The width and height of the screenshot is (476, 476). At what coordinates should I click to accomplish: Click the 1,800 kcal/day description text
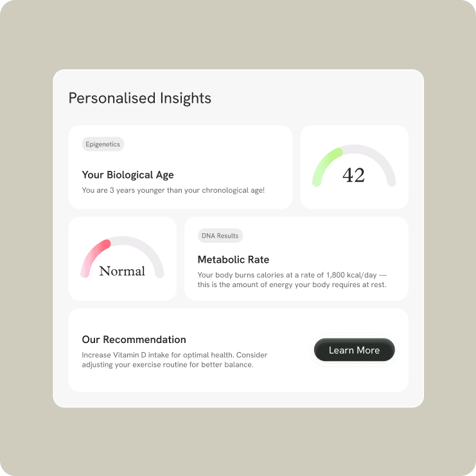tap(292, 279)
